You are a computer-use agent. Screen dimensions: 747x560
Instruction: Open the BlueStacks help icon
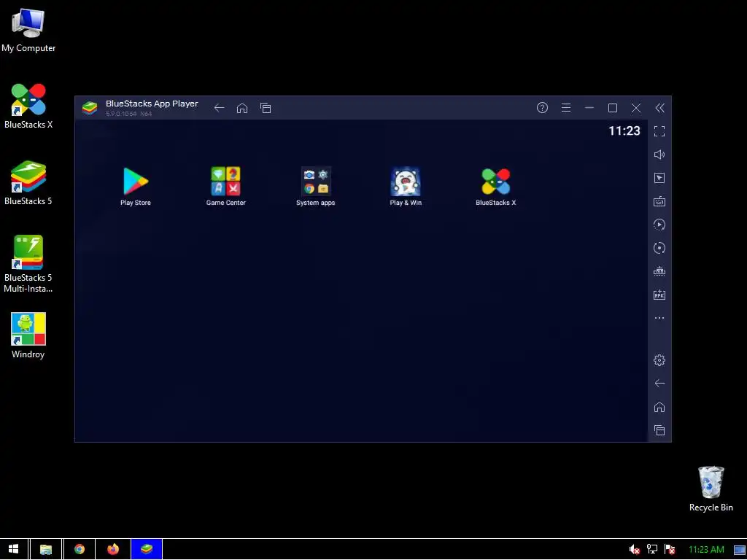[542, 108]
